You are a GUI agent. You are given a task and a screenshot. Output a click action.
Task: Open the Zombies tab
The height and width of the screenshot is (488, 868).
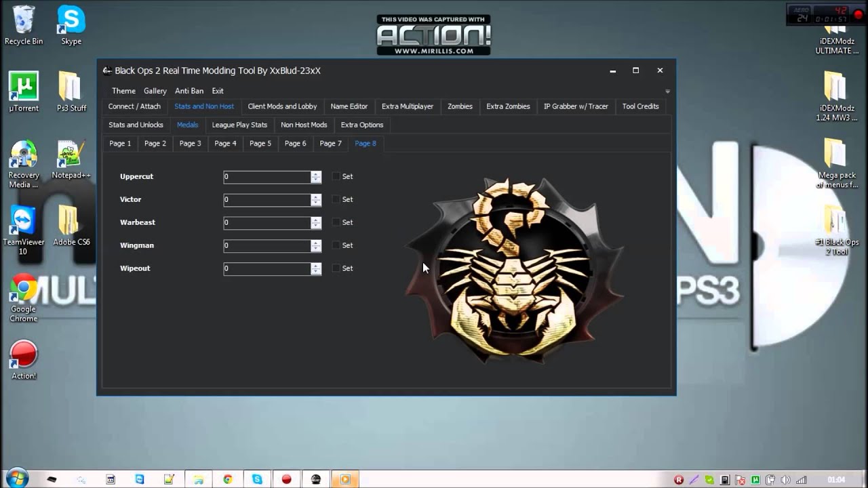point(460,106)
